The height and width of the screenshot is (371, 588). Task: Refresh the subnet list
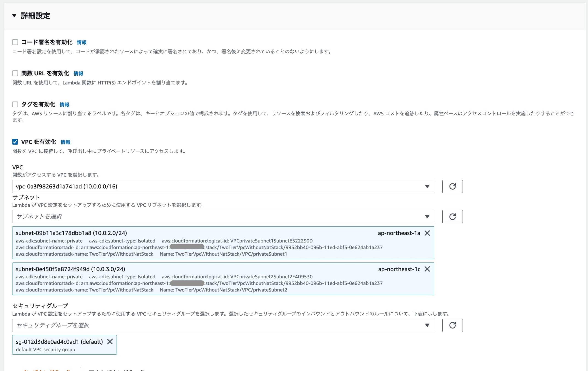pos(452,217)
